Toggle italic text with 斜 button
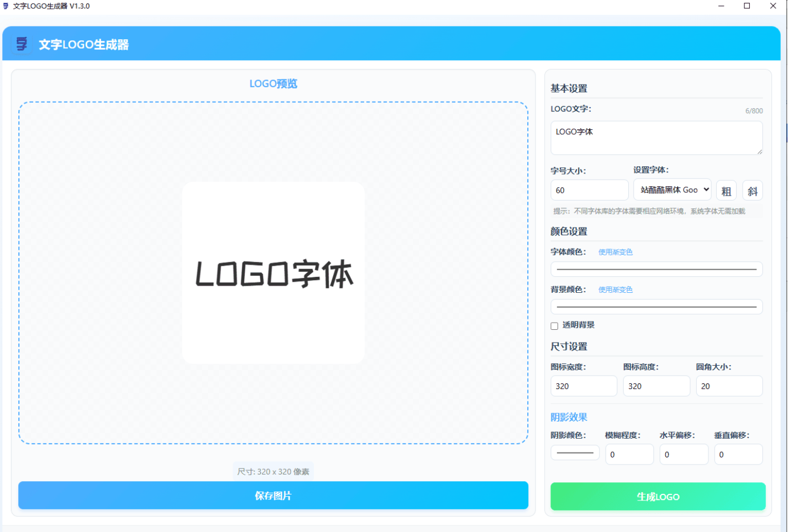 [x=752, y=191]
